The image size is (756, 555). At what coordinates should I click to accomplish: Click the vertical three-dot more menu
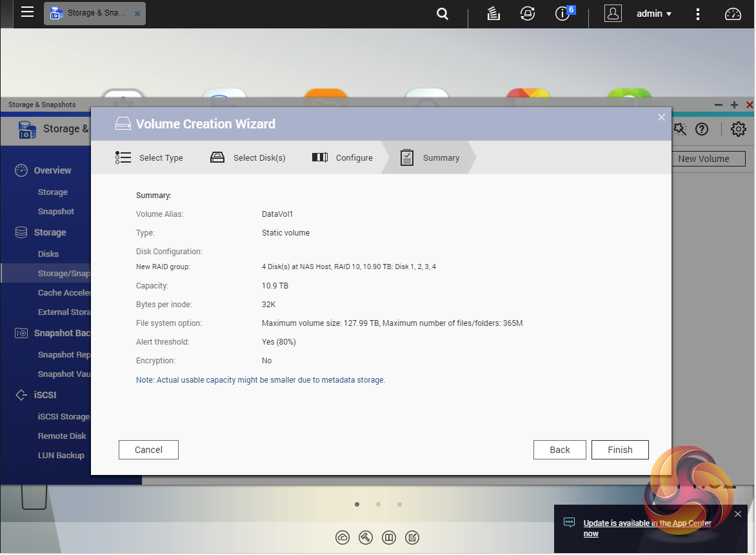698,14
